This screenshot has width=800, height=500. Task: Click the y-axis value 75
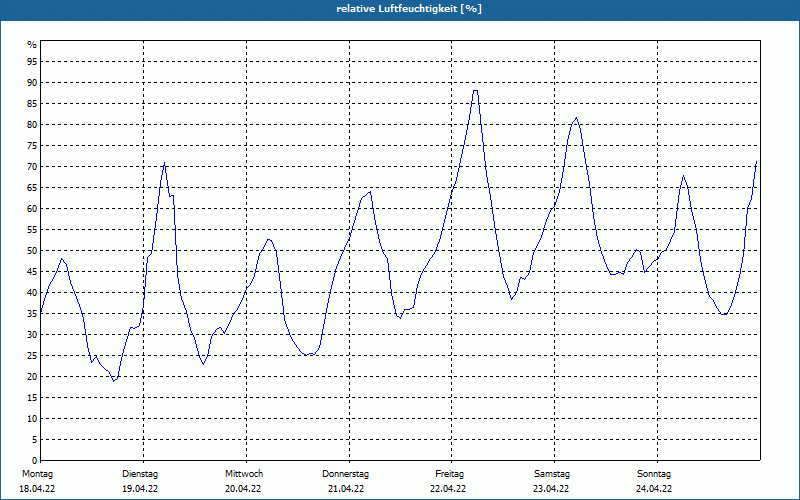pyautogui.click(x=32, y=145)
